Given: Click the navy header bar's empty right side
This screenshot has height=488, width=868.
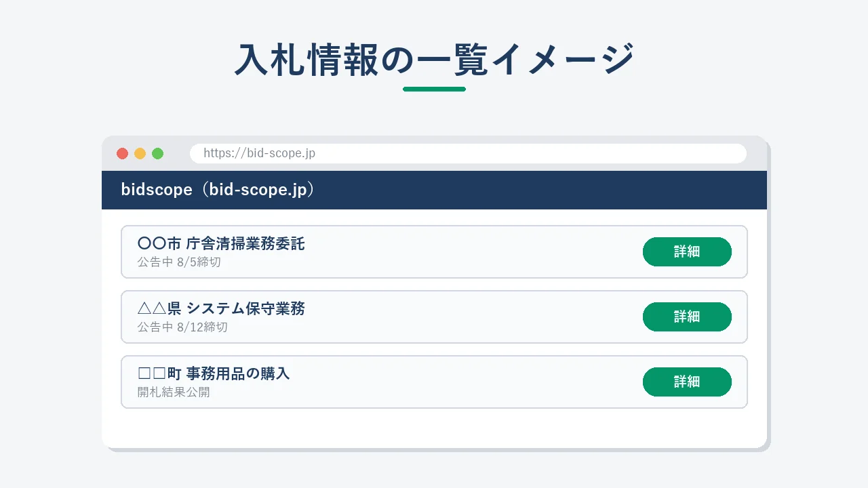Looking at the screenshot, I should click(x=542, y=190).
